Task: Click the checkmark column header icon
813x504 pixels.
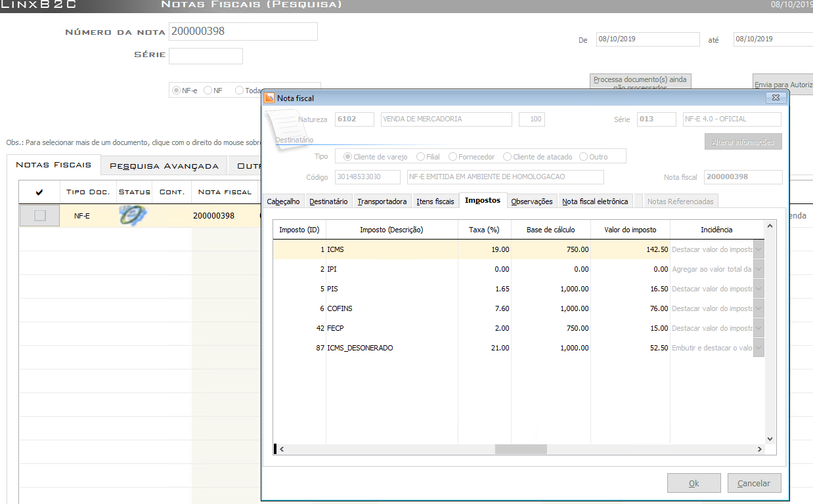Action: [x=39, y=192]
